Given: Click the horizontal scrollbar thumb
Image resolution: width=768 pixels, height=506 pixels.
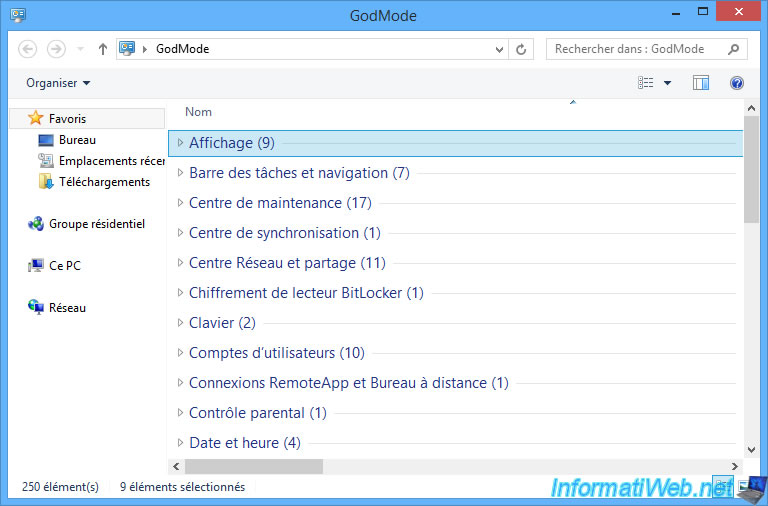Looking at the screenshot, I should point(254,466).
